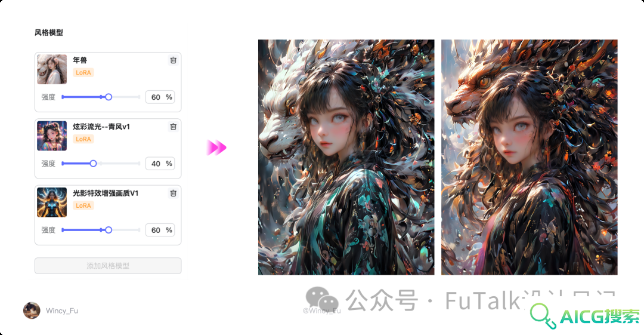
Task: Delete the 炫彩流光--青风v1 model
Action: point(174,127)
